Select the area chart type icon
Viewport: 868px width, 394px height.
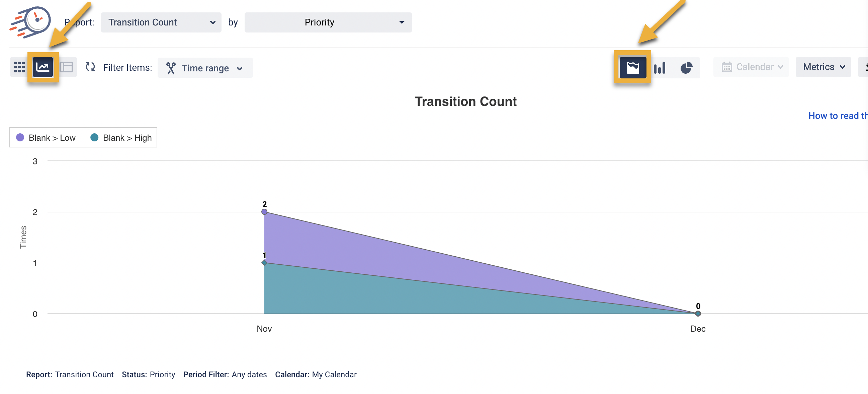point(632,67)
